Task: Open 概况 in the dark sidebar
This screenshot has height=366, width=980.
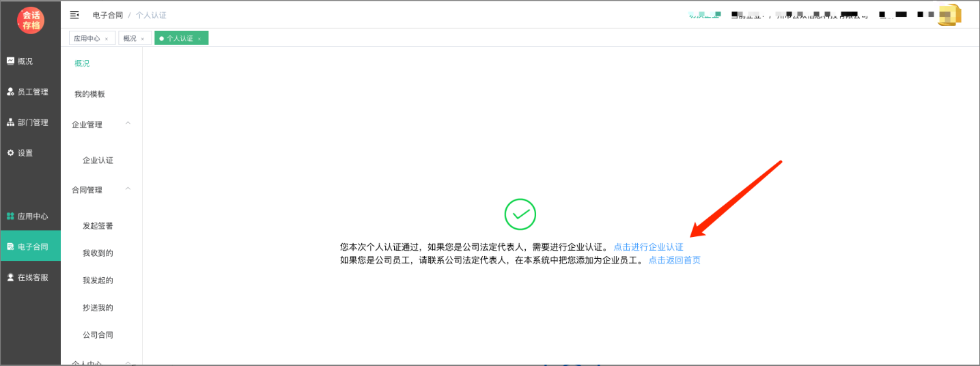Action: click(x=25, y=61)
